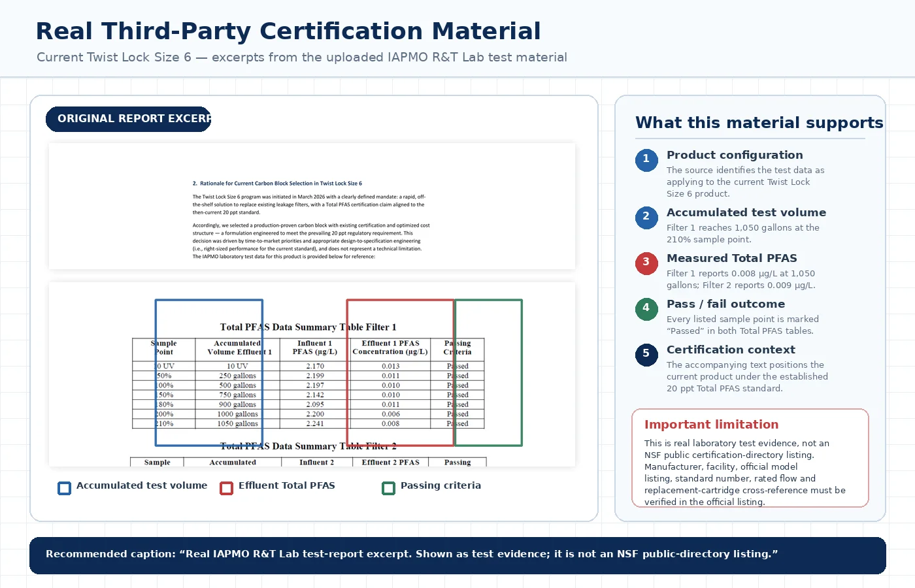Select the number 2 circle beside Accumulated test volume
Screen dimensions: 915x588
(x=646, y=217)
